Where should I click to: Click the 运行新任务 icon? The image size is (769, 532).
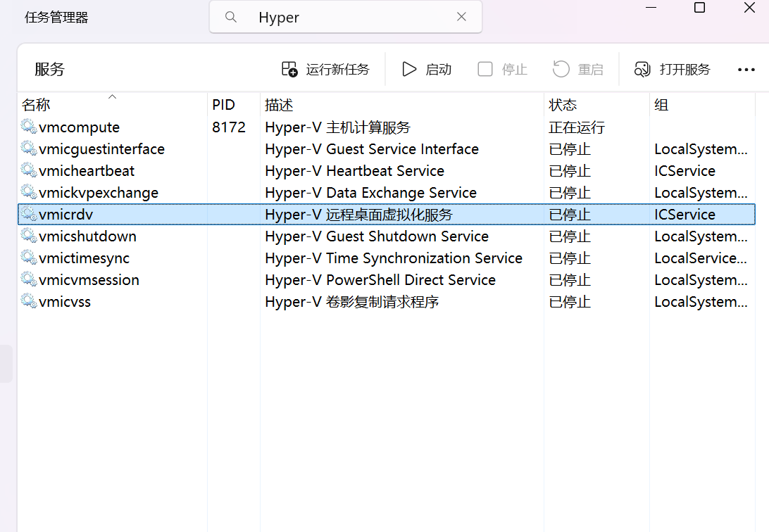point(289,69)
